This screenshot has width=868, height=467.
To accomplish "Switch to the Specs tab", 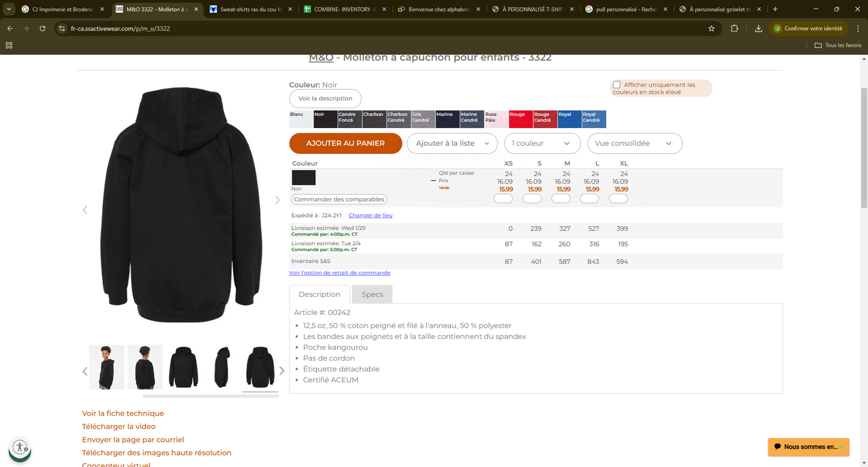I will (x=372, y=295).
